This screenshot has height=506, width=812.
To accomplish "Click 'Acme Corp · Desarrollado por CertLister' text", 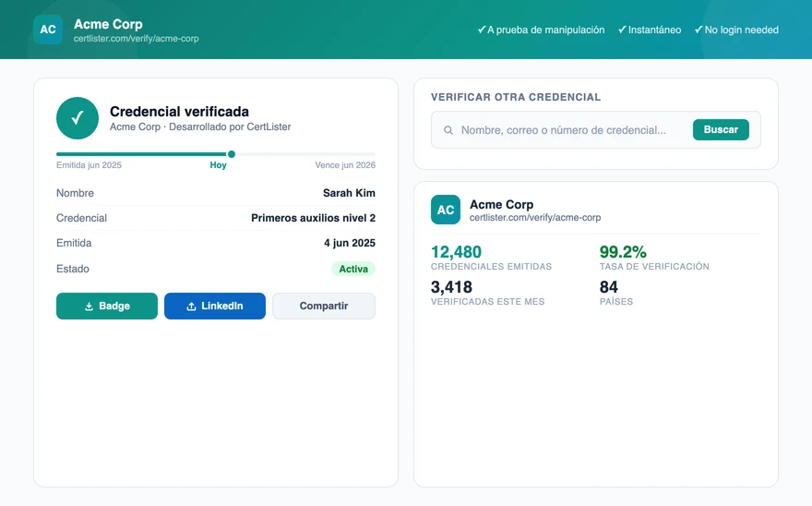I will pyautogui.click(x=200, y=126).
